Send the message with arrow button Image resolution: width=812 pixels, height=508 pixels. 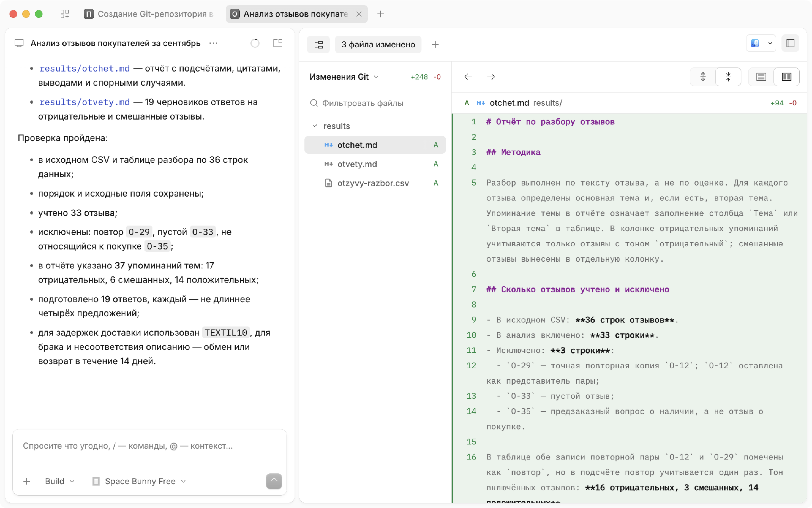[x=274, y=481]
